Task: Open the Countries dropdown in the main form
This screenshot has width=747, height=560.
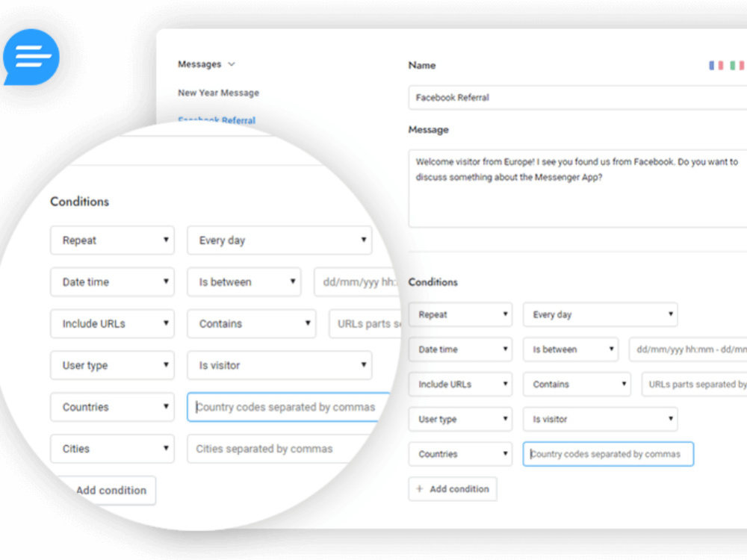Action: (x=460, y=454)
